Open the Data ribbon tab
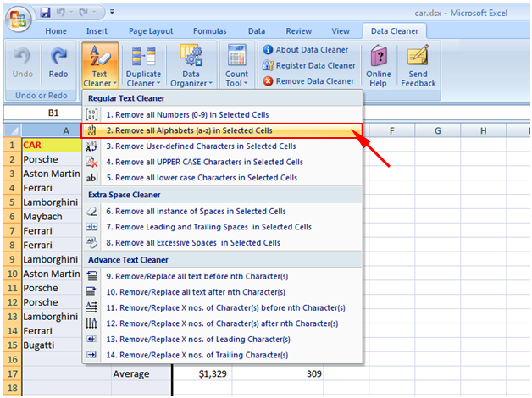532x398 pixels. pyautogui.click(x=257, y=31)
